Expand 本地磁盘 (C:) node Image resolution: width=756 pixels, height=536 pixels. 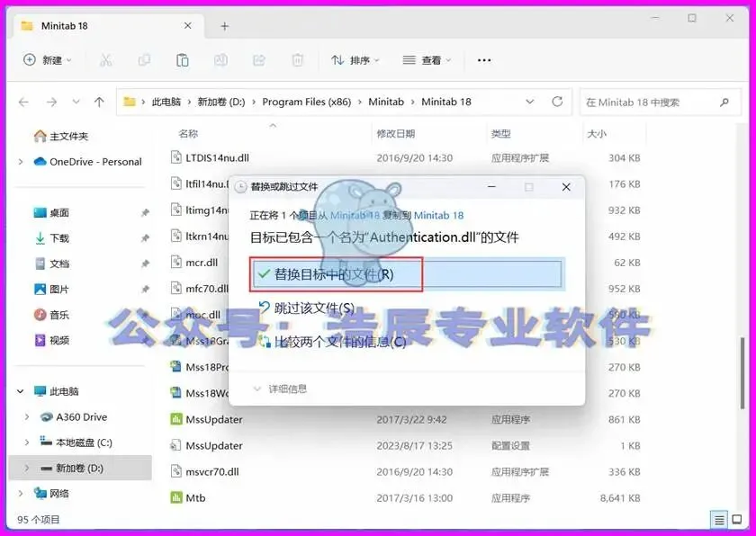(27, 442)
